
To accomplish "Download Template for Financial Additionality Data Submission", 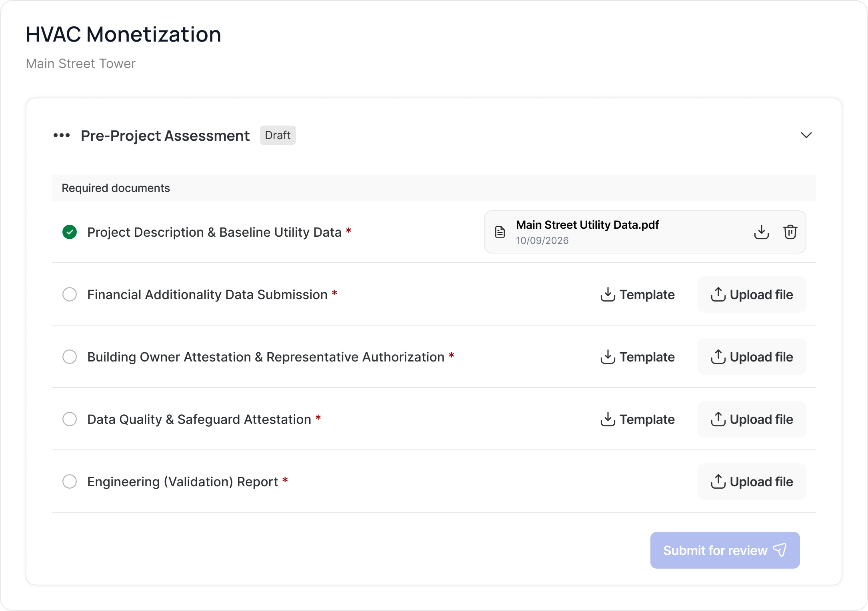I will [x=637, y=294].
